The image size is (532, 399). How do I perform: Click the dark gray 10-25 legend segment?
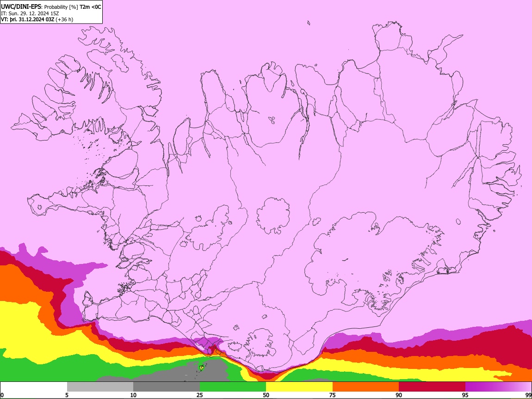click(167, 387)
